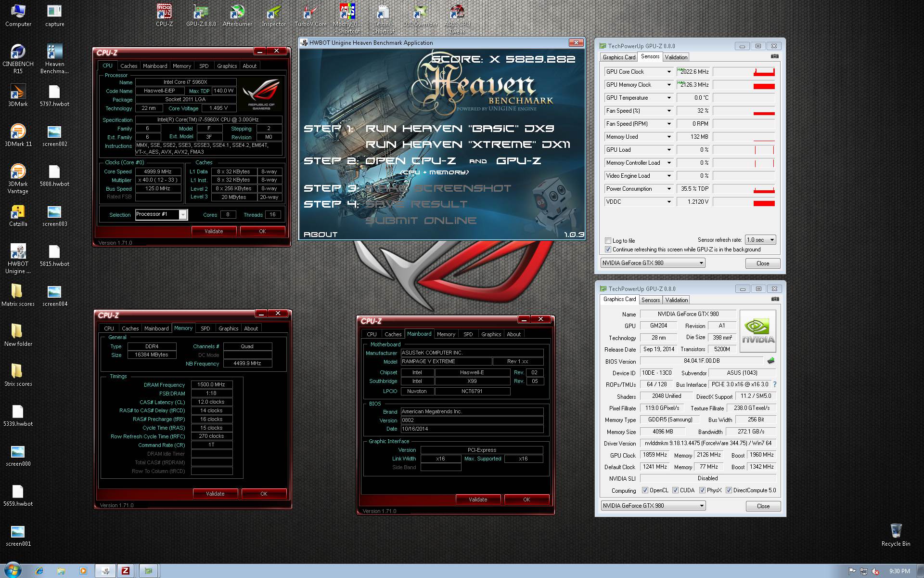Click taskbar clock showing 9:30 PM
Image resolution: width=924 pixels, height=578 pixels.
pos(899,571)
